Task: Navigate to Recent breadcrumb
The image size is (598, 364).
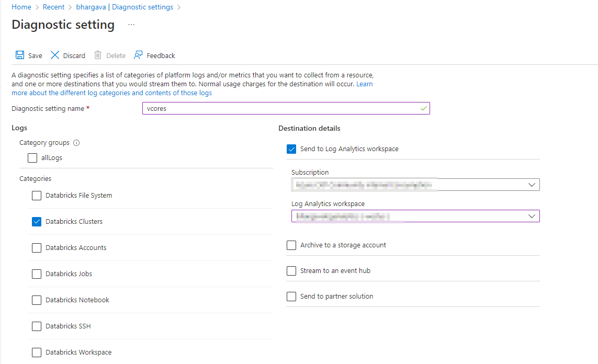Action: (x=53, y=7)
